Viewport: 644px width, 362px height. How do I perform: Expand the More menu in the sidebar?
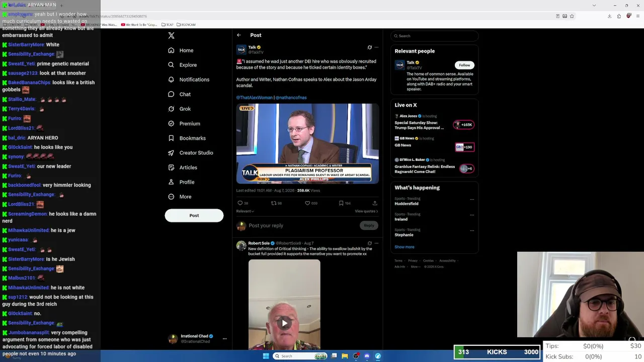(180, 197)
